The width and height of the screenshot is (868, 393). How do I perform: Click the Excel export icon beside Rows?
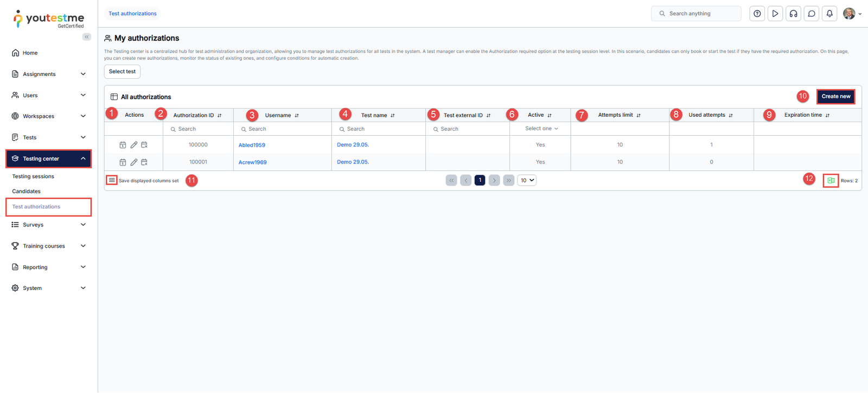831,181
